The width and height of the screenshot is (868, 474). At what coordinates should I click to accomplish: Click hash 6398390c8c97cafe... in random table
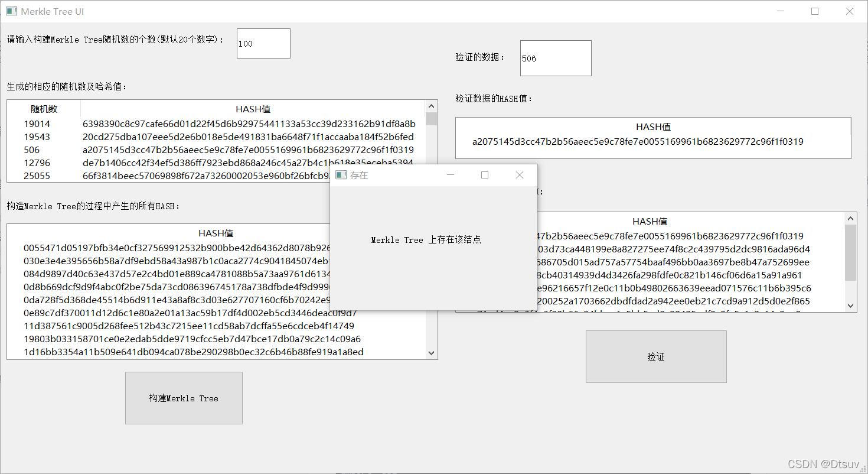point(249,124)
